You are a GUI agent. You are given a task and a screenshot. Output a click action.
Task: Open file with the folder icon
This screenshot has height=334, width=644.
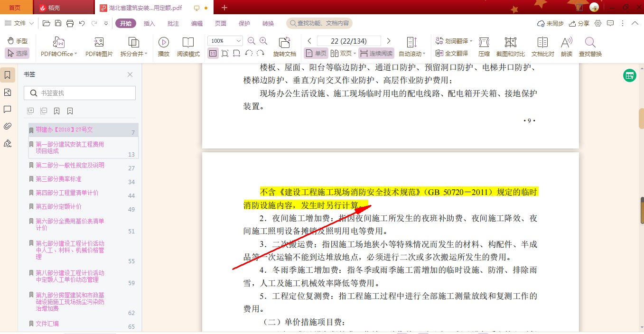(x=46, y=23)
